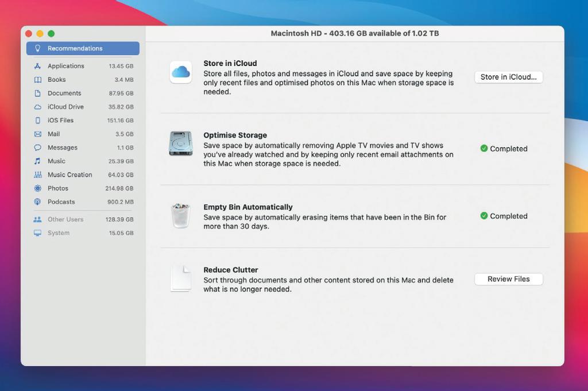The width and height of the screenshot is (588, 391).
Task: Select the Recommendations sidebar item
Action: coord(83,48)
